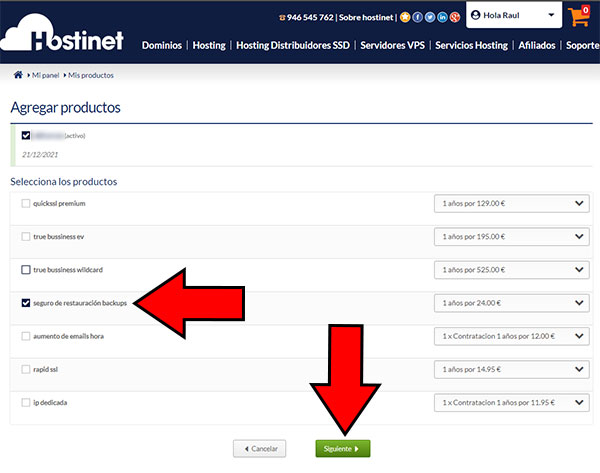This screenshot has height=473, width=600.
Task: Click the true bussiness ev label
Action: [x=59, y=236]
